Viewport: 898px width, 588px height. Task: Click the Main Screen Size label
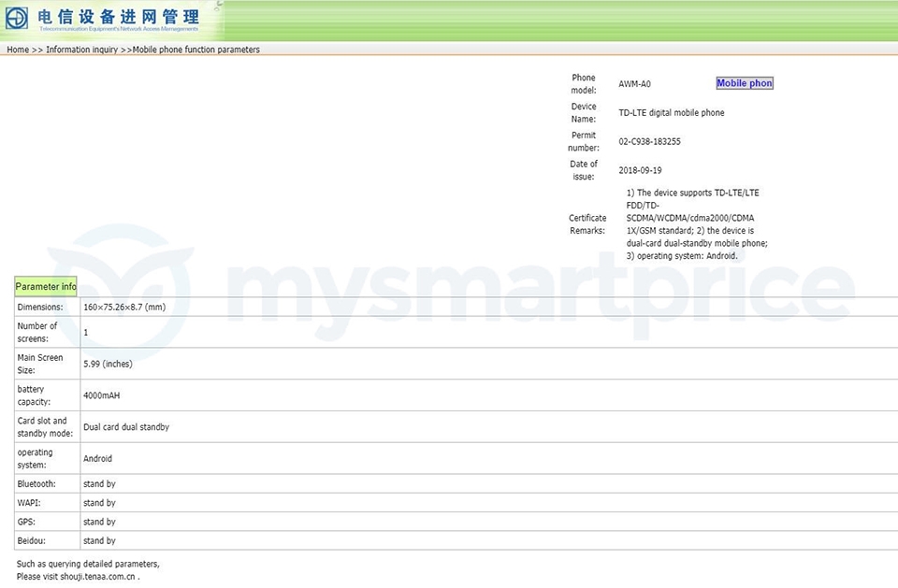(x=40, y=364)
